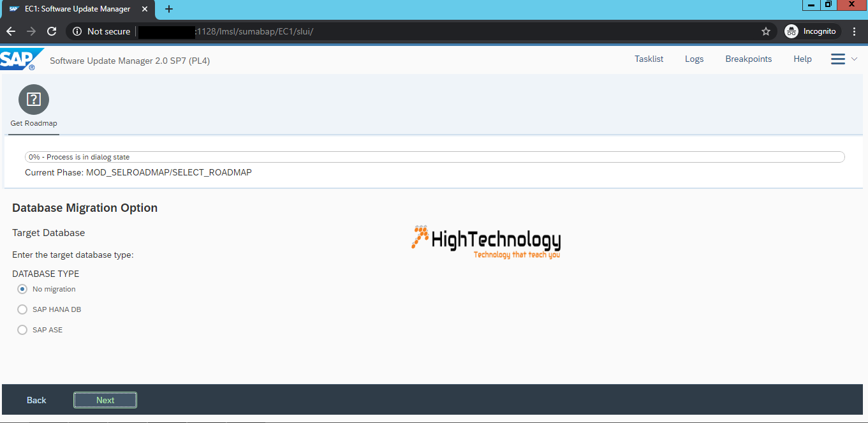Screen dimensions: 868x423
Task: Click the Current Phase MOD_SELROADMAP text
Action: click(138, 172)
